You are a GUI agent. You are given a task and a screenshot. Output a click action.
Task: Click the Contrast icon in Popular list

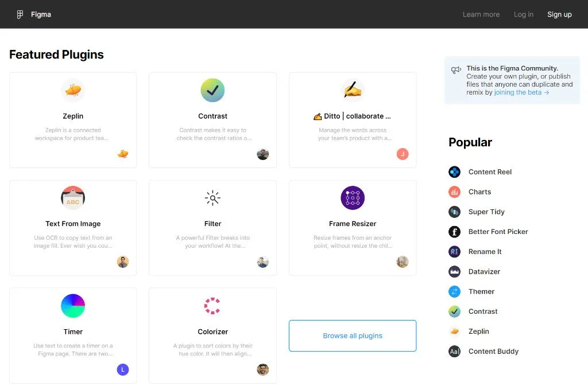(x=455, y=311)
